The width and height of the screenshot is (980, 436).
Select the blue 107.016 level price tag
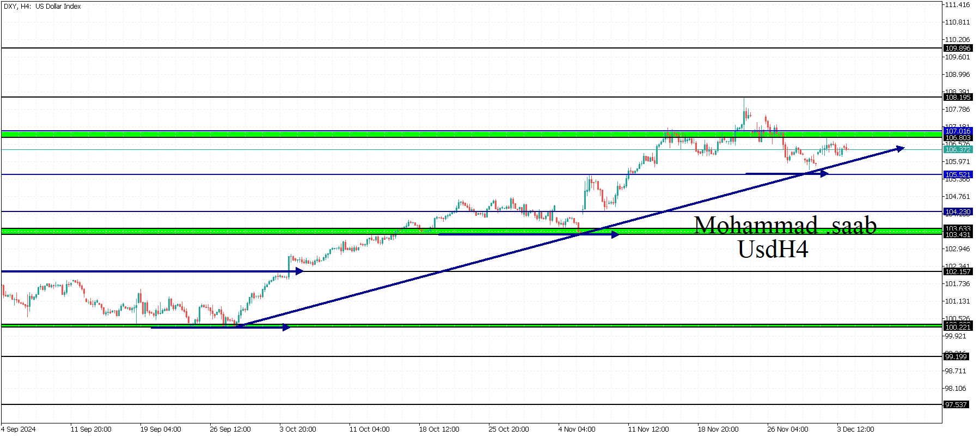point(958,131)
